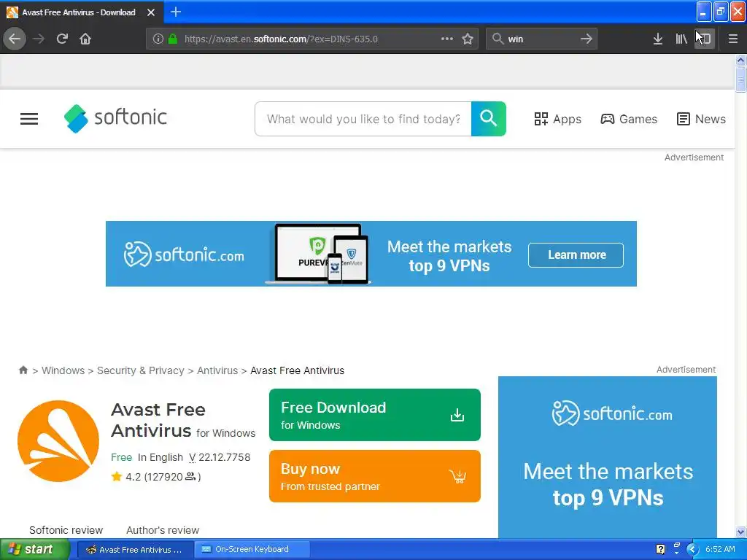This screenshot has height=560, width=747.
Task: Open the Library toolbar icon
Action: (681, 39)
